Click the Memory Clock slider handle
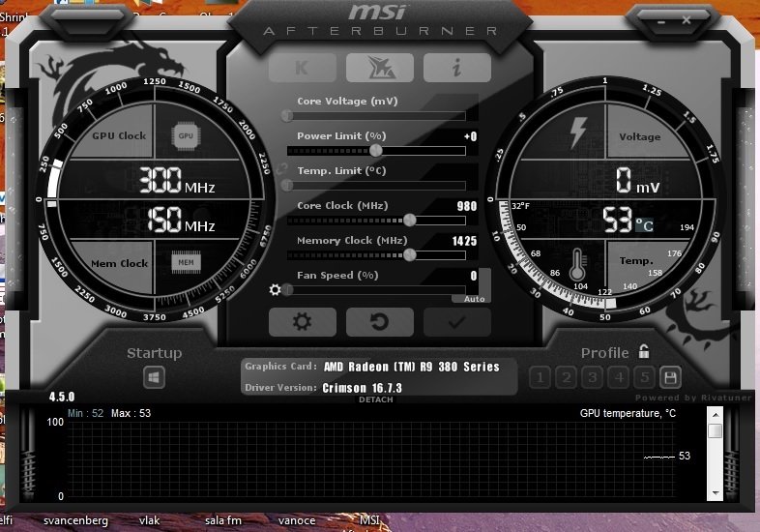The height and width of the screenshot is (532, 760). tap(410, 255)
